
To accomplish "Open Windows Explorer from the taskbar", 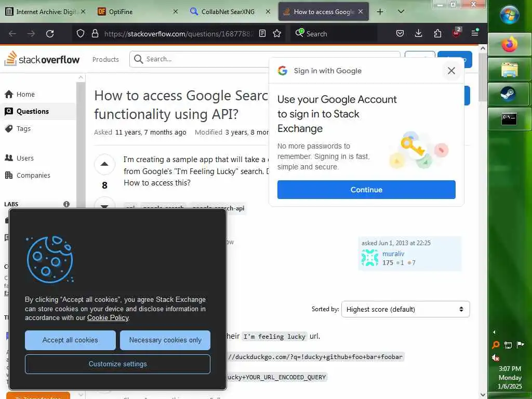I will pyautogui.click(x=509, y=70).
